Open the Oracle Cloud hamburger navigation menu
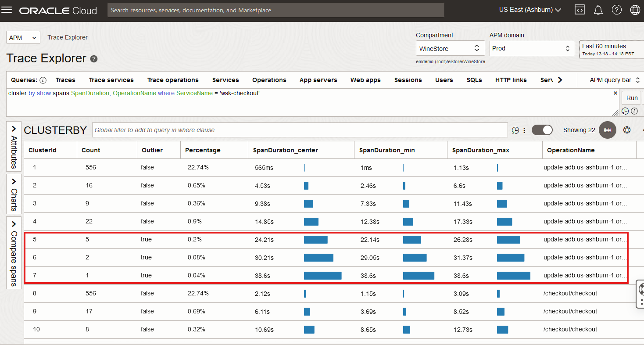Image resolution: width=644 pixels, height=345 pixels. point(7,10)
